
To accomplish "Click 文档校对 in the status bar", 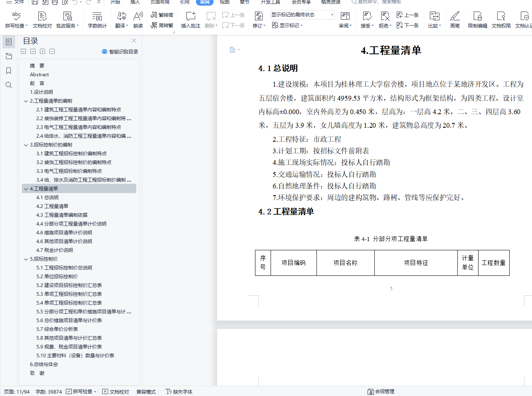I will [x=116, y=392].
